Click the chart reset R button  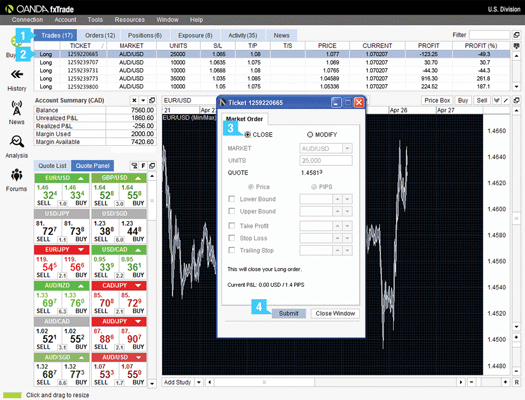tap(516, 382)
